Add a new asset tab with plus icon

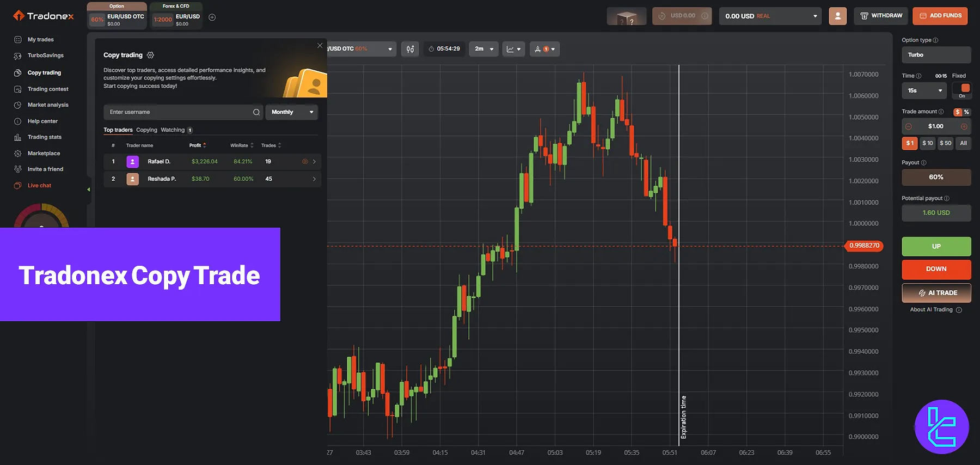click(212, 17)
